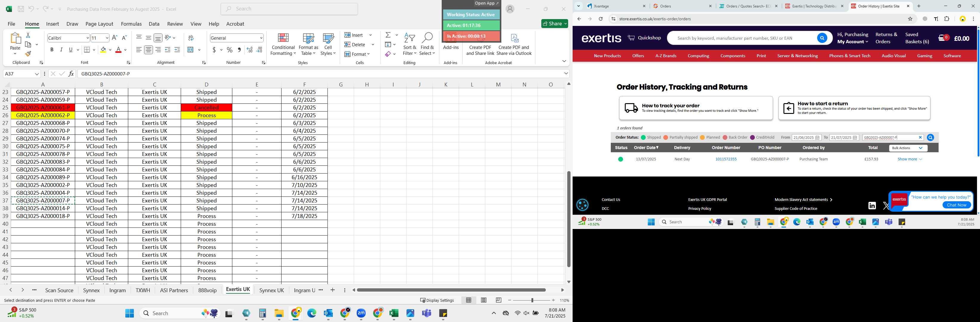
Task: Click the Share button in Excel
Action: pos(555,24)
